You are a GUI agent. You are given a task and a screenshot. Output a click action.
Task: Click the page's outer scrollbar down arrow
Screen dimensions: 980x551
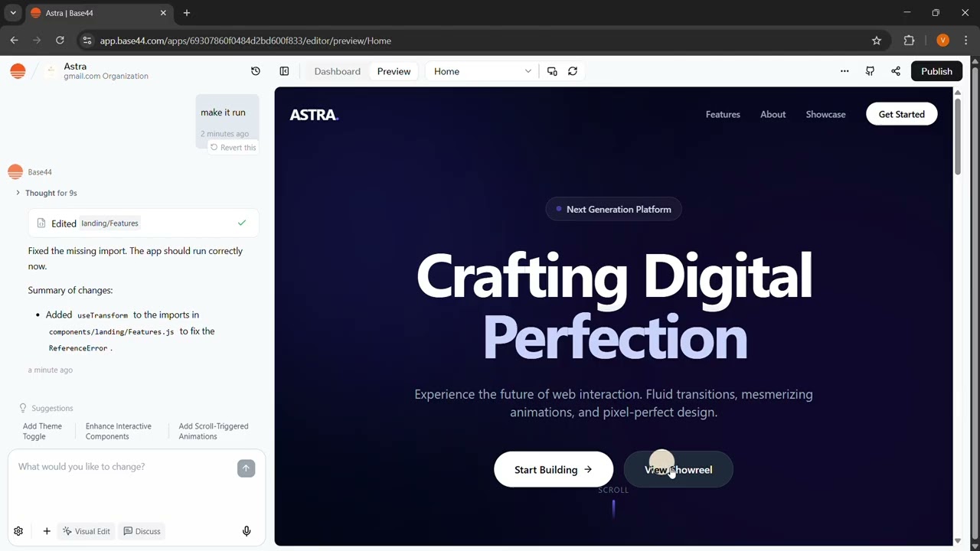pos(975,545)
